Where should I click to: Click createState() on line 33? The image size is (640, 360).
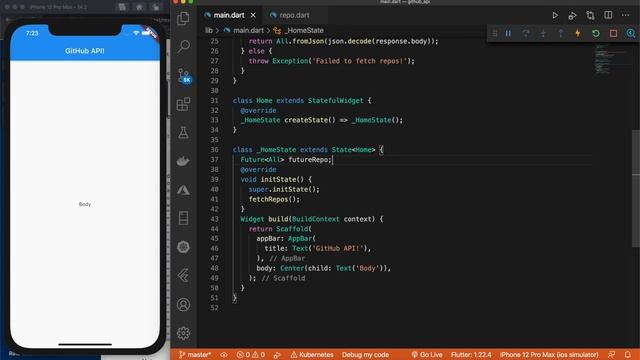point(309,120)
